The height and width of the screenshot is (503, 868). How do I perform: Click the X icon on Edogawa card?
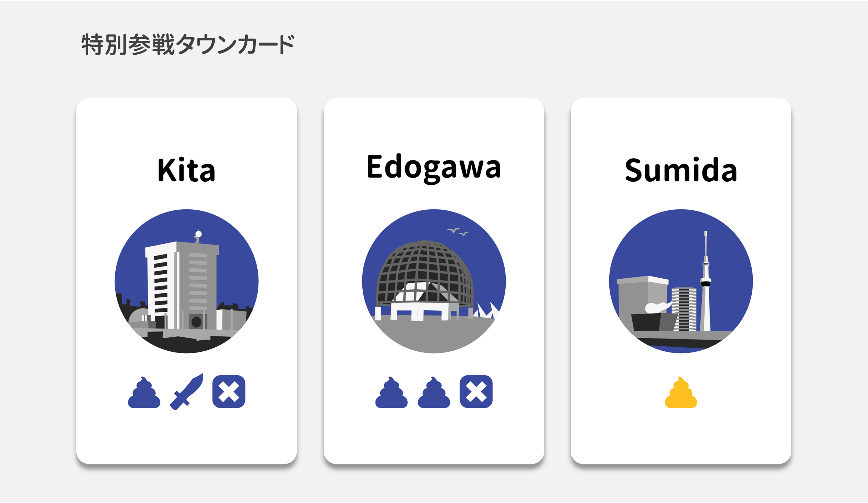(476, 392)
